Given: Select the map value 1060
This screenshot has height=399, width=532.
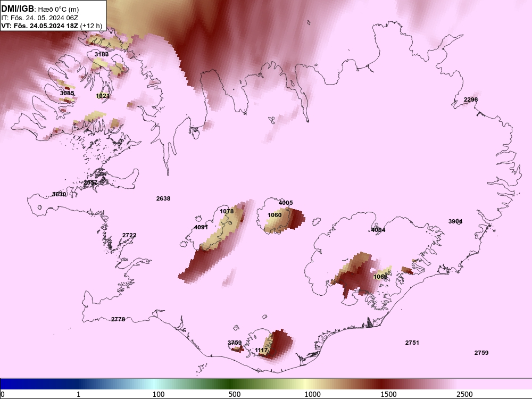Looking at the screenshot, I should [275, 215].
